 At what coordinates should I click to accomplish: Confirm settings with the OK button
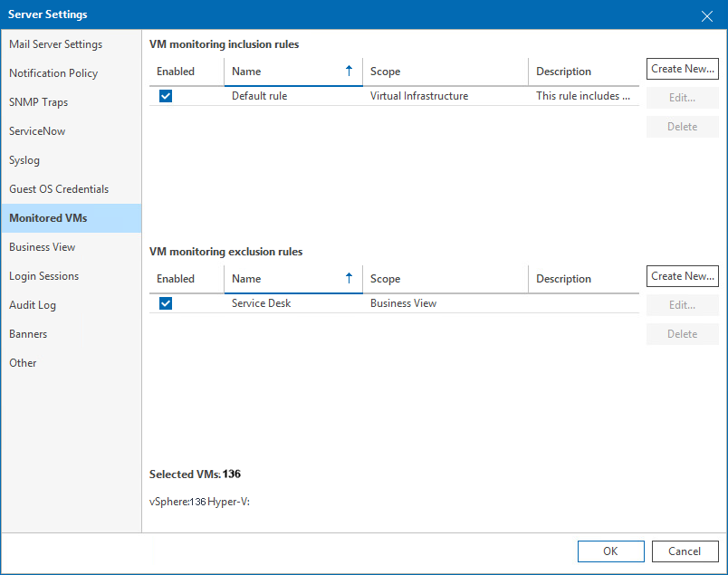point(610,551)
